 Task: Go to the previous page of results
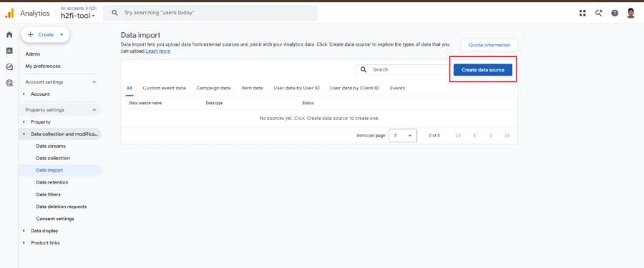point(475,136)
